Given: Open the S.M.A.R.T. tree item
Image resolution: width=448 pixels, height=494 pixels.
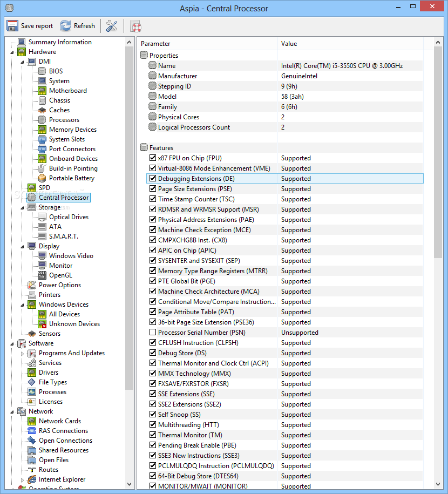Looking at the screenshot, I should click(x=64, y=236).
